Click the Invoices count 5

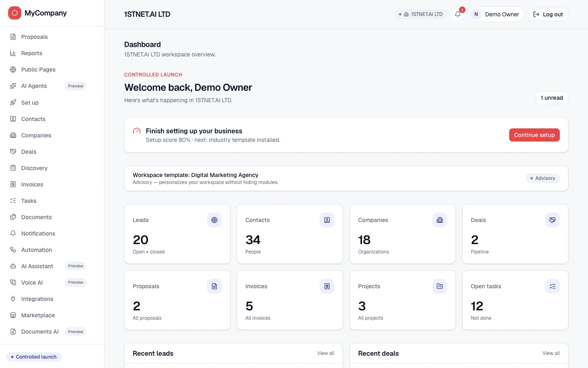pyautogui.click(x=249, y=306)
